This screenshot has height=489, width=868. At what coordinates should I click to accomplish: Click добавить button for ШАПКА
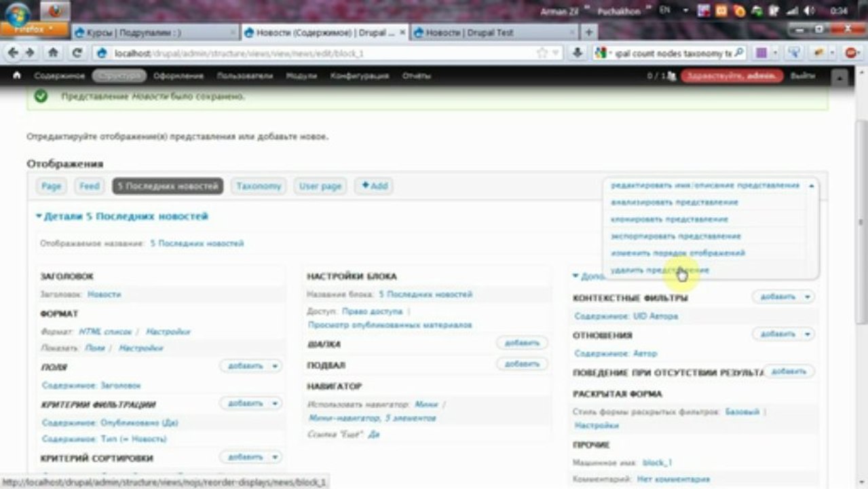click(522, 343)
